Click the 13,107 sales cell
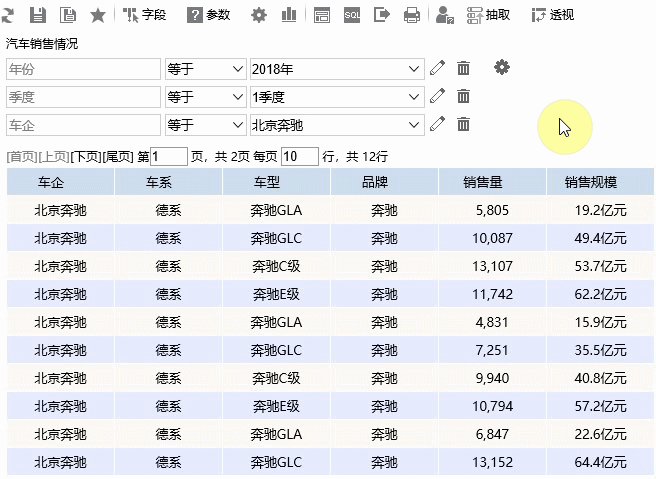 (492, 266)
